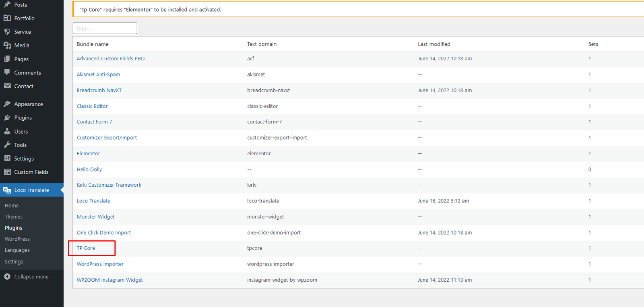Open the Custom Fields menu item
This screenshot has height=307, width=644.
(31, 172)
